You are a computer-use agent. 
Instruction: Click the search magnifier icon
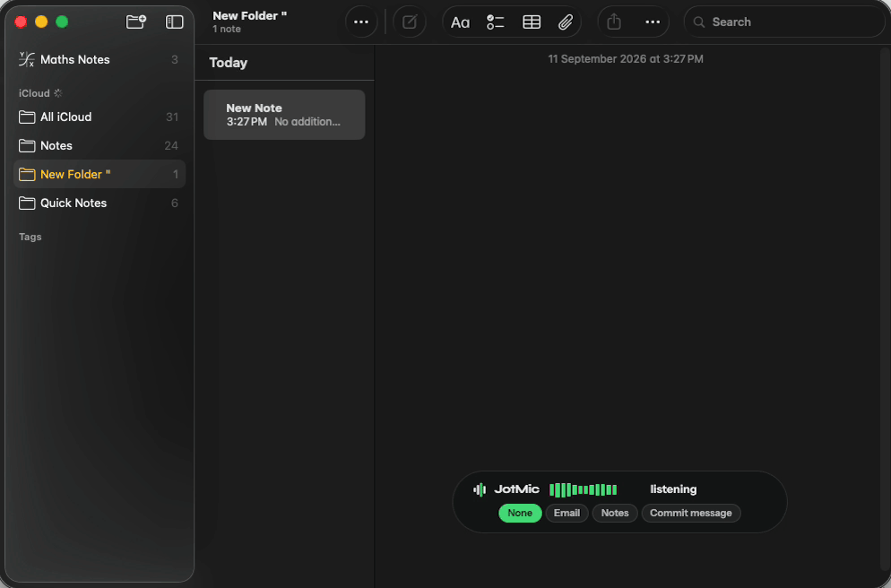click(699, 22)
